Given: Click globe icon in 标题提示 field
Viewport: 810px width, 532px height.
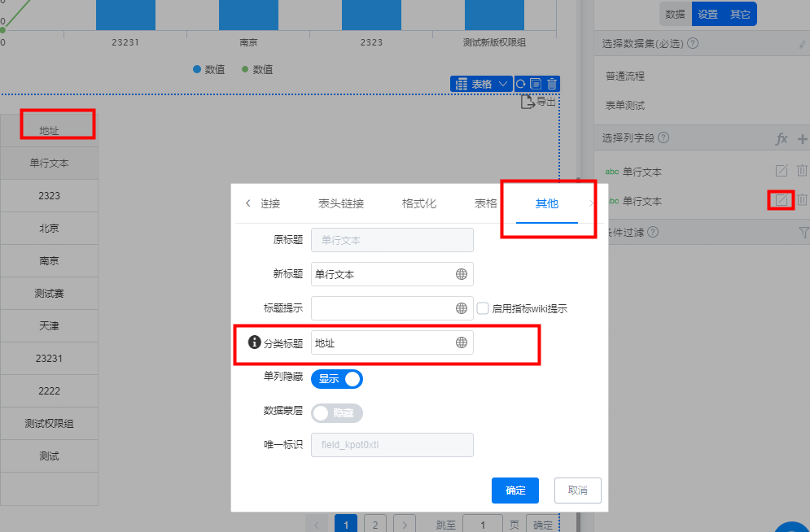Looking at the screenshot, I should (x=462, y=308).
